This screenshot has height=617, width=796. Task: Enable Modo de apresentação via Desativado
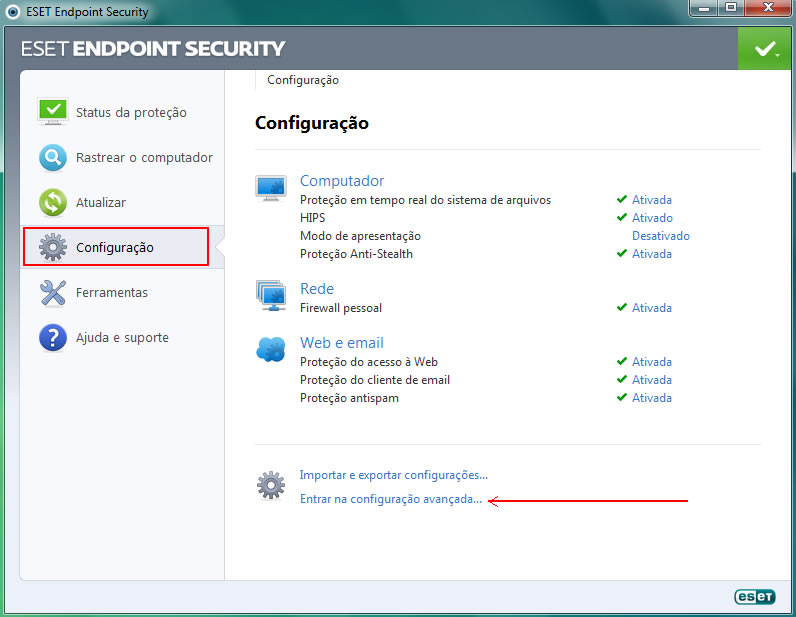pyautogui.click(x=660, y=236)
